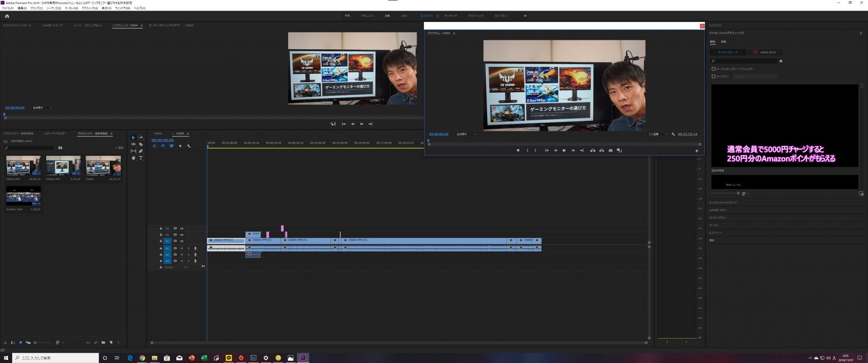Select the Hand tool
Screen dimensions: 868x363
[x=133, y=158]
